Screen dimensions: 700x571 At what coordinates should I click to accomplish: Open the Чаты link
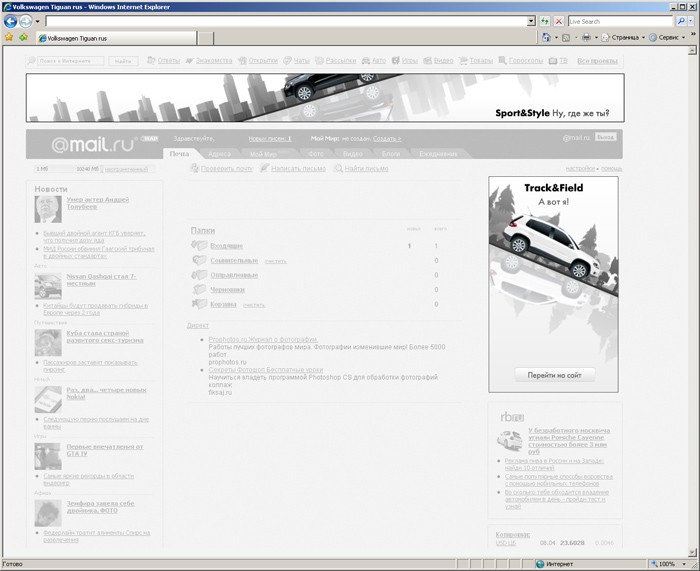301,61
